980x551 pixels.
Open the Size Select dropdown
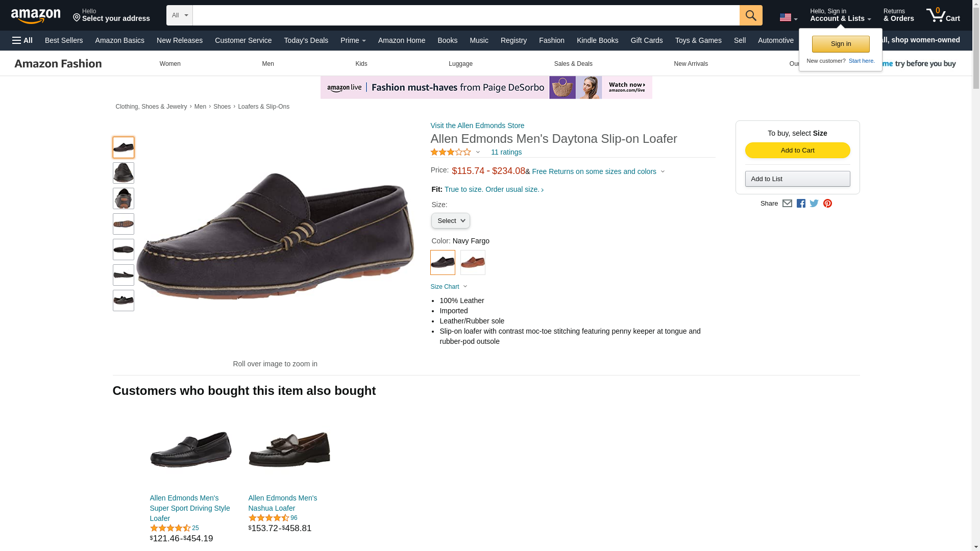tap(451, 221)
